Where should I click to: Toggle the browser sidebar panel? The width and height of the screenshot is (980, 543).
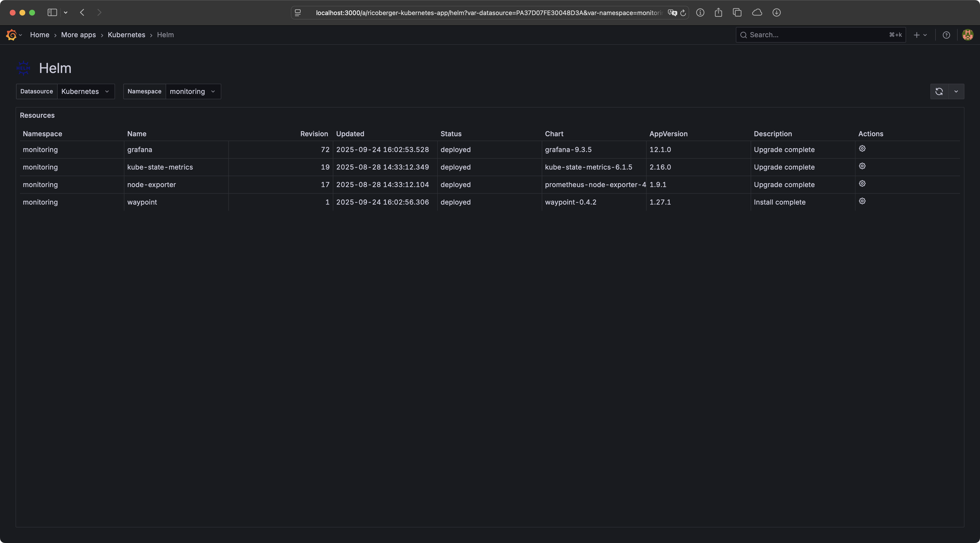(52, 13)
